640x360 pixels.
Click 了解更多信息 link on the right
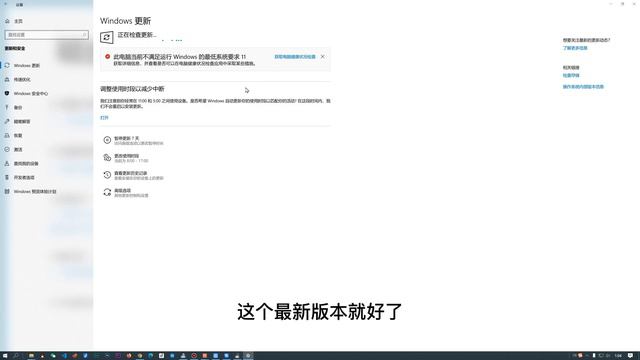click(575, 48)
